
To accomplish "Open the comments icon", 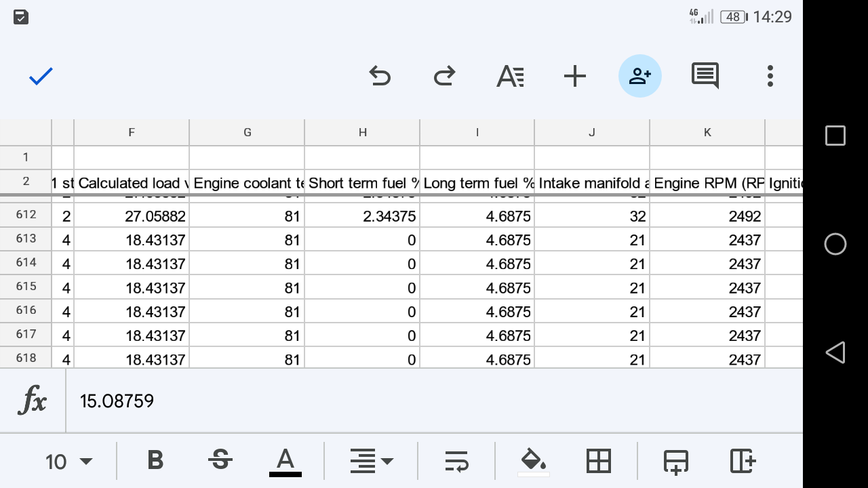I will (x=705, y=76).
